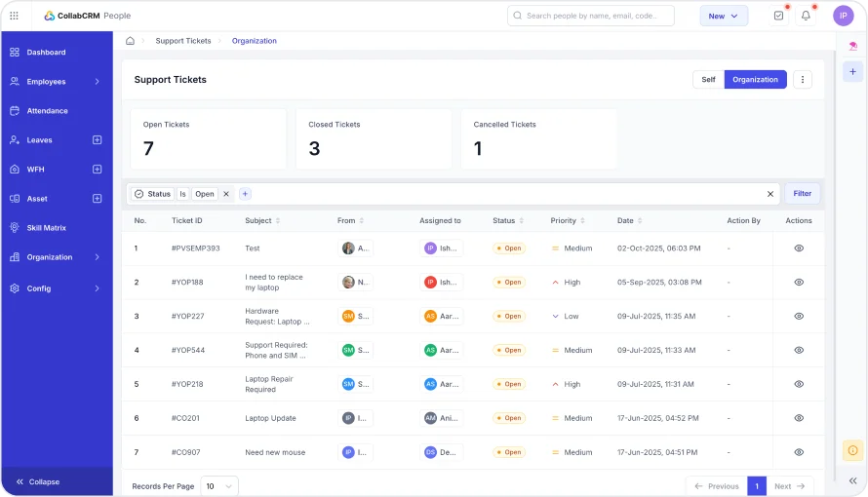
Task: Clear all filters with the X at right
Action: [x=770, y=194]
